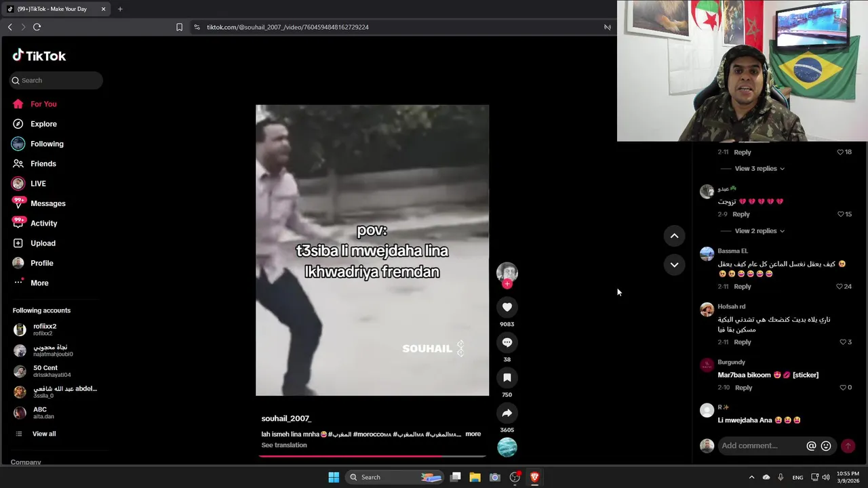Insert a mention with the @ icon

[811, 446]
